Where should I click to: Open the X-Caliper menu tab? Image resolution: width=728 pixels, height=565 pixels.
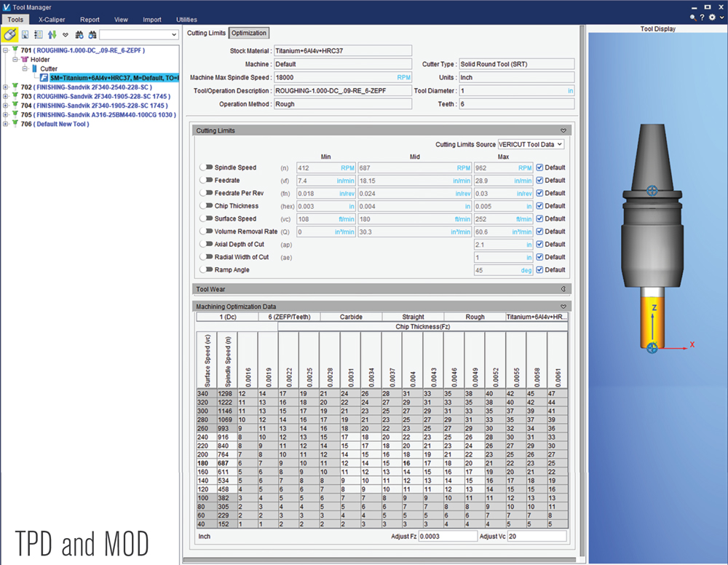[x=50, y=20]
